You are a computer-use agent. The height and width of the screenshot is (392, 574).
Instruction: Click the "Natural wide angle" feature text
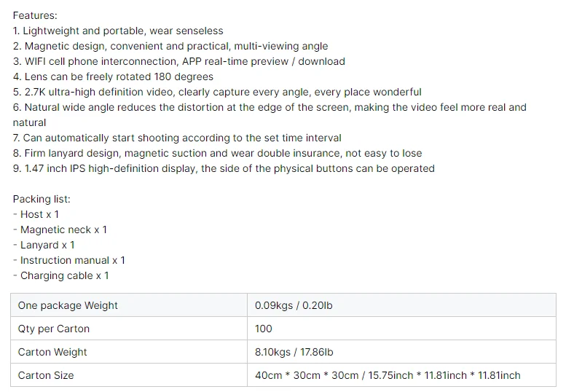(x=270, y=107)
